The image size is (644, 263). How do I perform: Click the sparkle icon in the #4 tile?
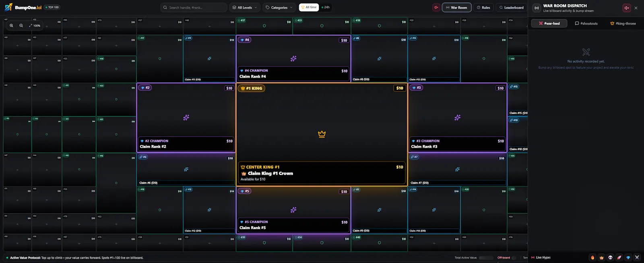[x=293, y=59]
